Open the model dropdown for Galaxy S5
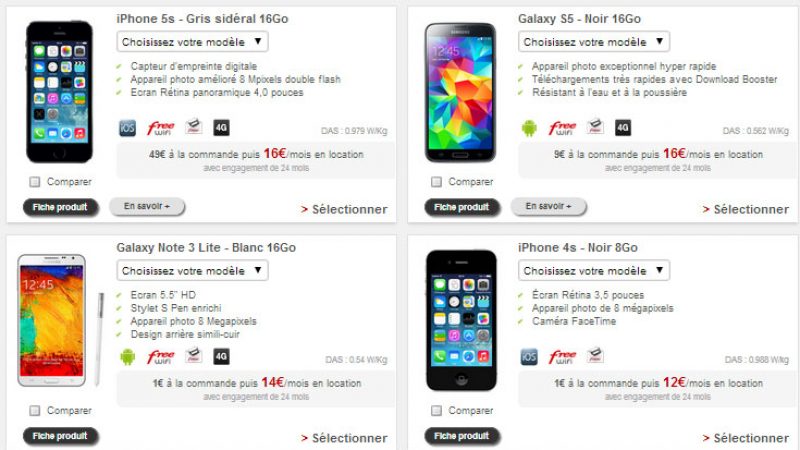 tap(594, 42)
